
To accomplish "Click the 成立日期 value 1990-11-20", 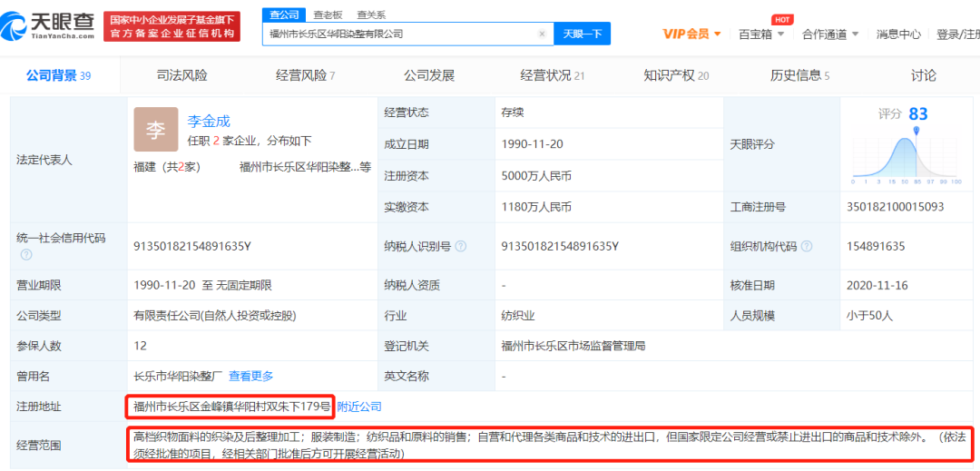I will pyautogui.click(x=533, y=144).
